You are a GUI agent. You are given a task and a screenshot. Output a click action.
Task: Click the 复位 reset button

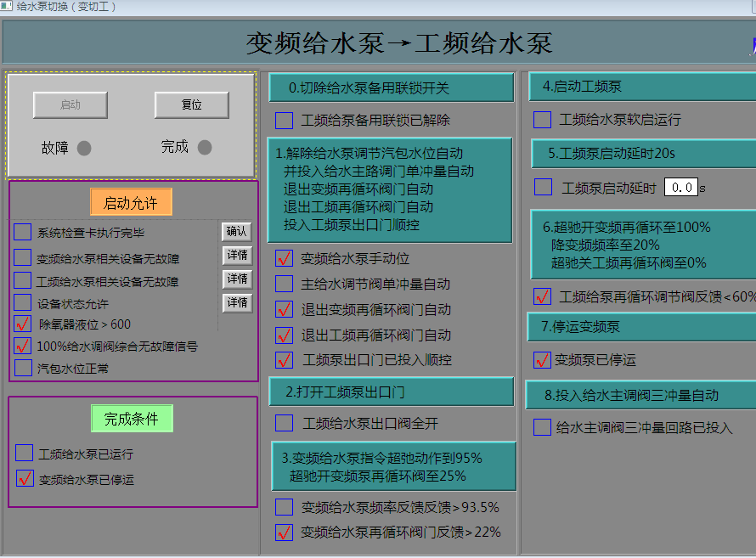pos(191,105)
